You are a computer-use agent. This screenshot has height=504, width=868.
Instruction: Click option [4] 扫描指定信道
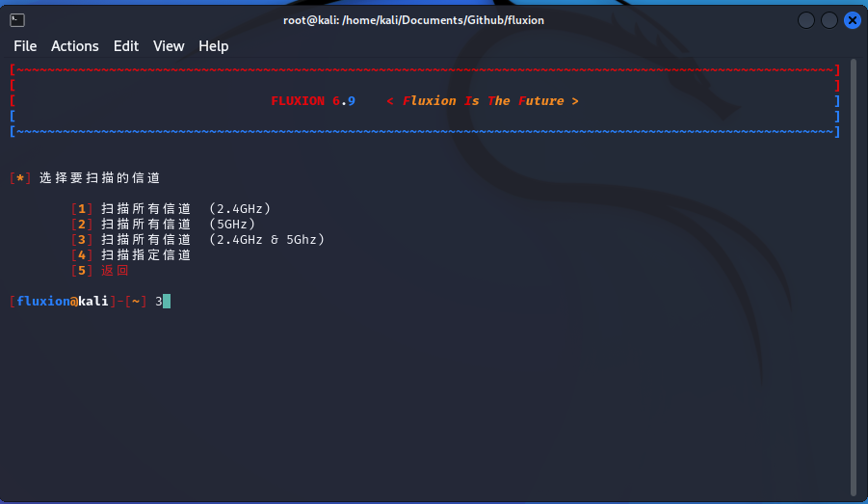pos(131,254)
